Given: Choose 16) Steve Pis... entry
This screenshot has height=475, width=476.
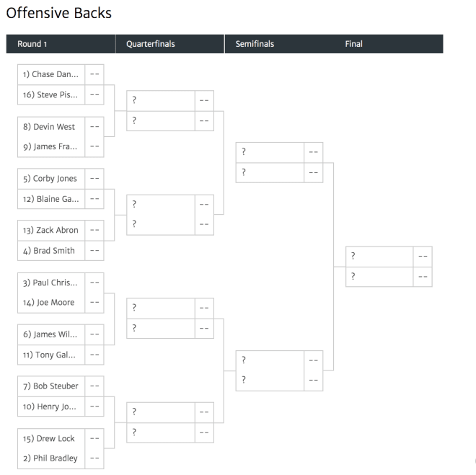Looking at the screenshot, I should point(51,95).
